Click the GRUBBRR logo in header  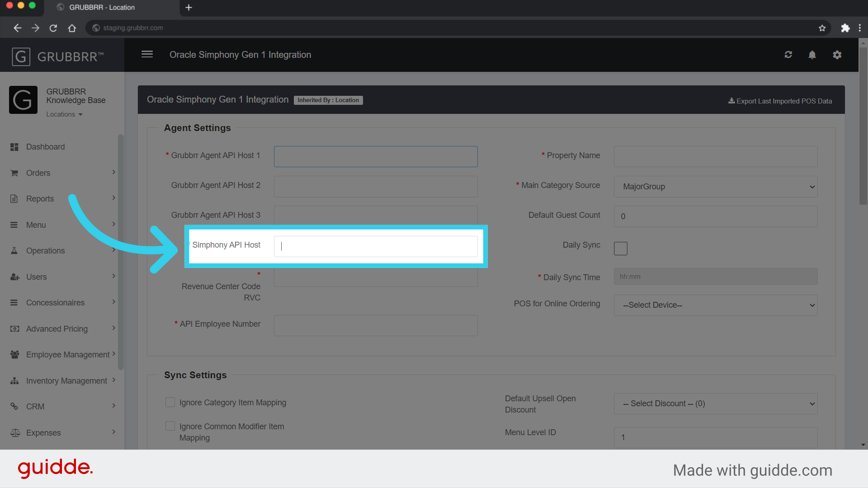58,56
